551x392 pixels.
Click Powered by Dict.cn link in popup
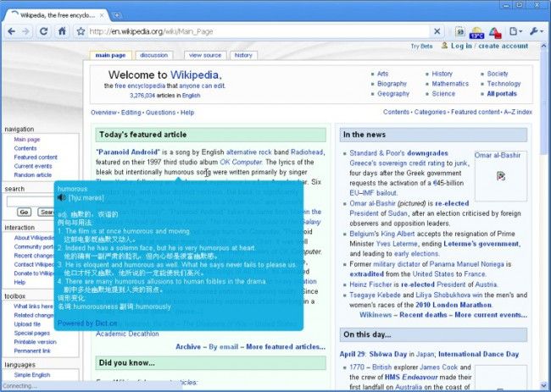(87, 323)
